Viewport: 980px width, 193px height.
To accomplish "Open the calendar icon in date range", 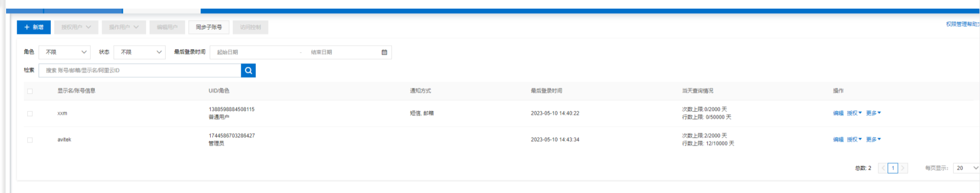I will (x=384, y=52).
